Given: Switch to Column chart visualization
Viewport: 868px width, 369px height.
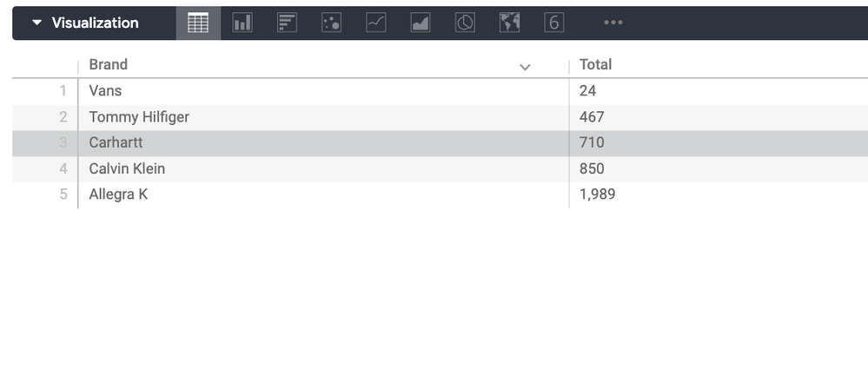Looking at the screenshot, I should [242, 23].
